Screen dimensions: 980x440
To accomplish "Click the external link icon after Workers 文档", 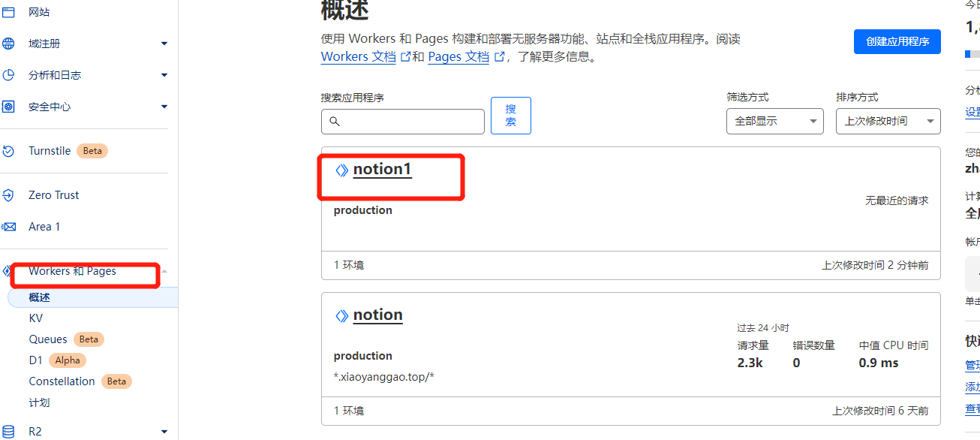I will (406, 56).
